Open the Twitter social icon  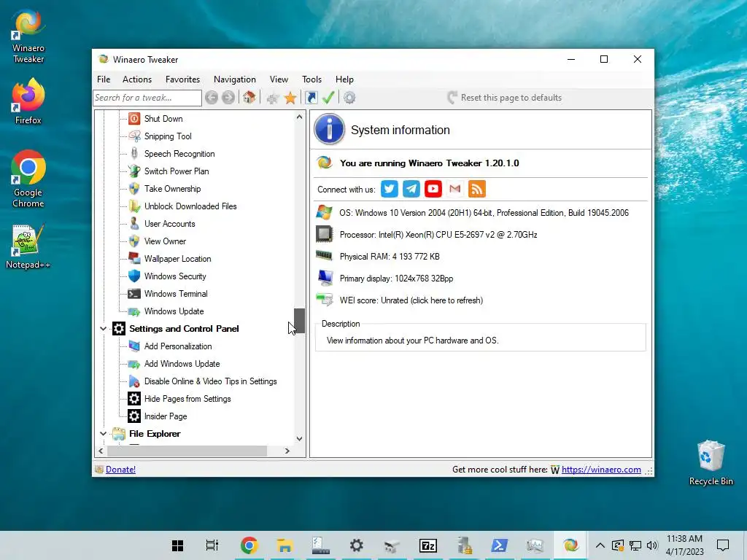(x=390, y=189)
